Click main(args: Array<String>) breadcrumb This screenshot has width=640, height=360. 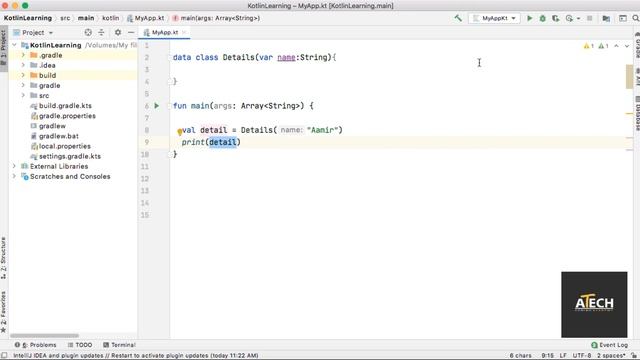216,18
